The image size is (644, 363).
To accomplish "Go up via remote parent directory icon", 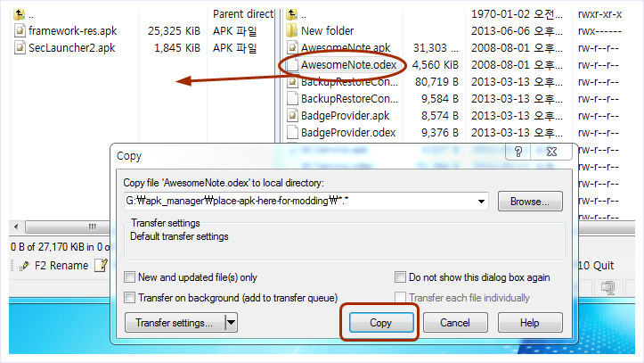I will (x=292, y=15).
